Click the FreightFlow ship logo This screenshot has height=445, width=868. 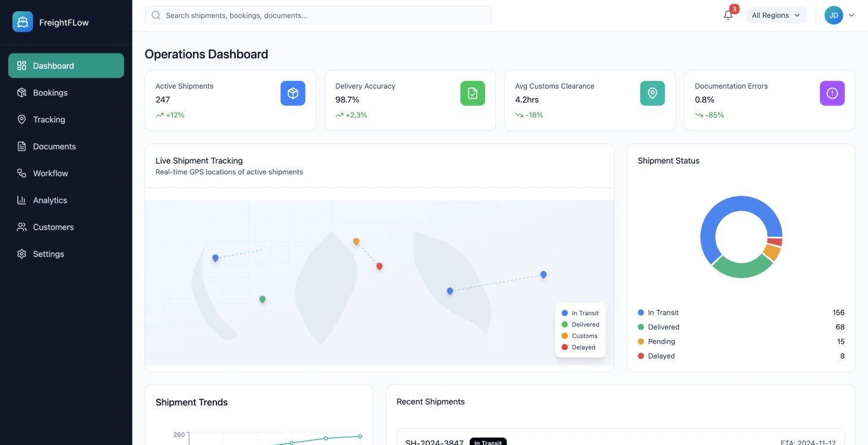[x=23, y=22]
